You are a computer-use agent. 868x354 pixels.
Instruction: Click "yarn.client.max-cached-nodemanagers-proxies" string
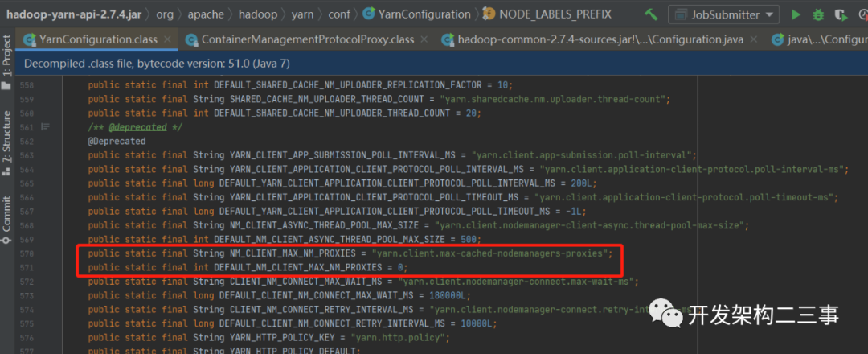point(490,253)
